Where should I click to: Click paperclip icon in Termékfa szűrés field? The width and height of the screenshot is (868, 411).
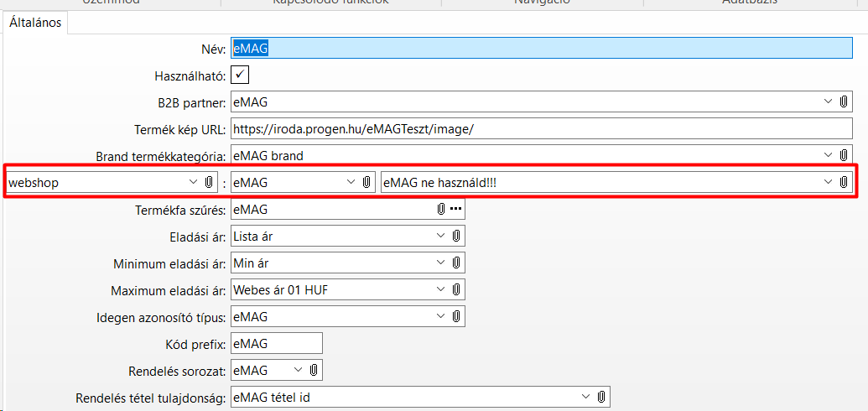coord(441,210)
